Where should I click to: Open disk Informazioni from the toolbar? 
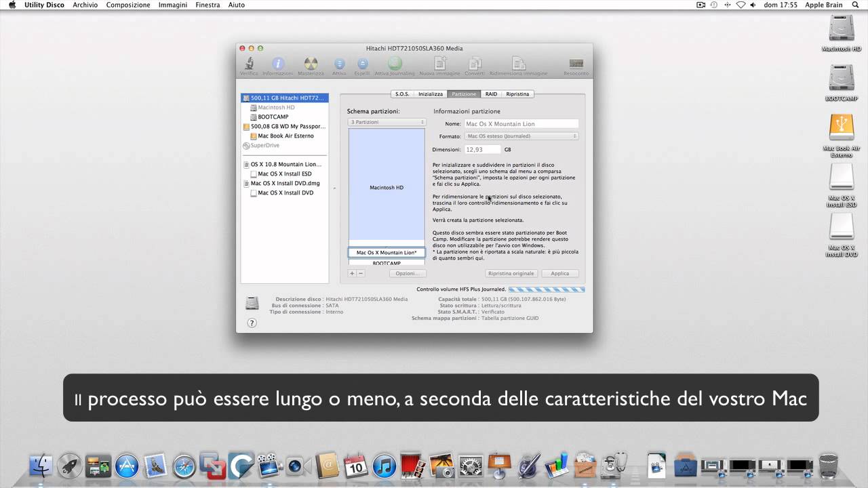coord(278,64)
